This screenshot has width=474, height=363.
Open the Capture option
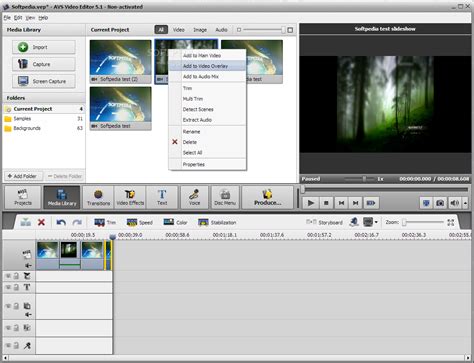click(44, 64)
